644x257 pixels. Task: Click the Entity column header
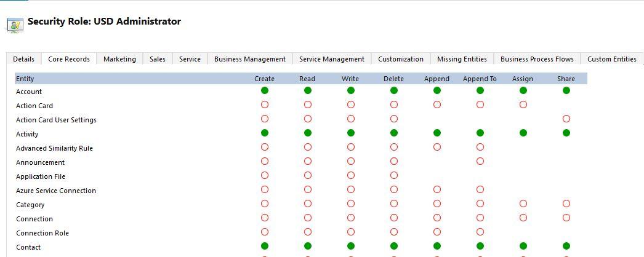(25, 79)
